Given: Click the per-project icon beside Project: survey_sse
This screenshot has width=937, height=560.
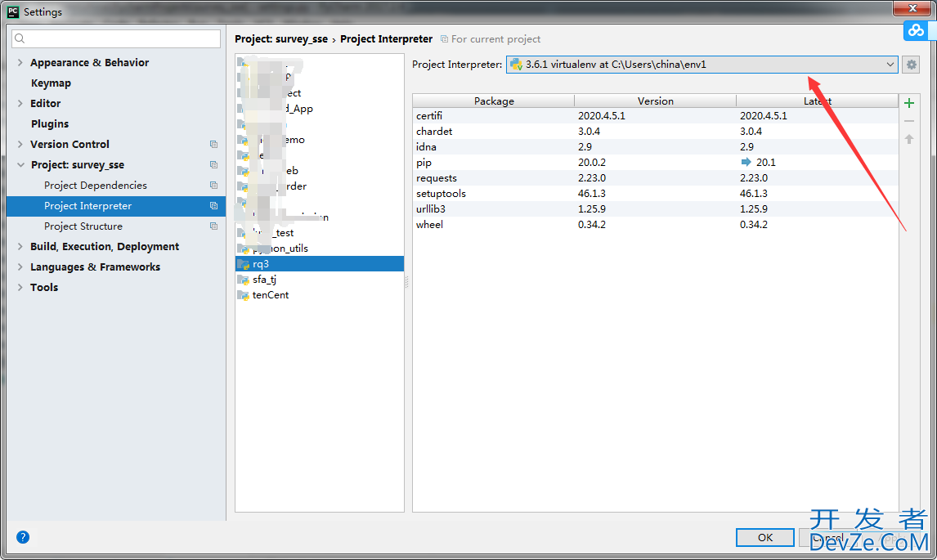Looking at the screenshot, I should (213, 165).
